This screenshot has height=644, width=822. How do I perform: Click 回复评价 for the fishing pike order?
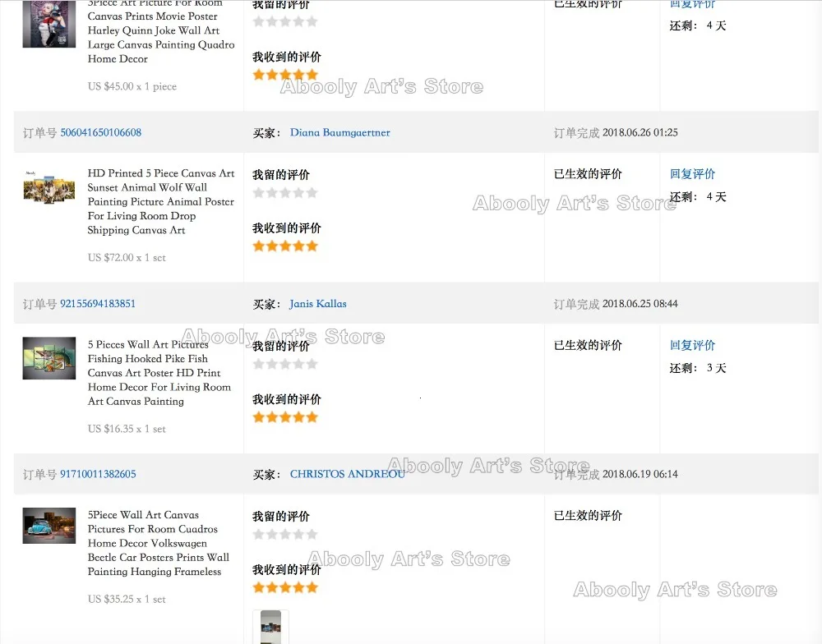pyautogui.click(x=692, y=345)
